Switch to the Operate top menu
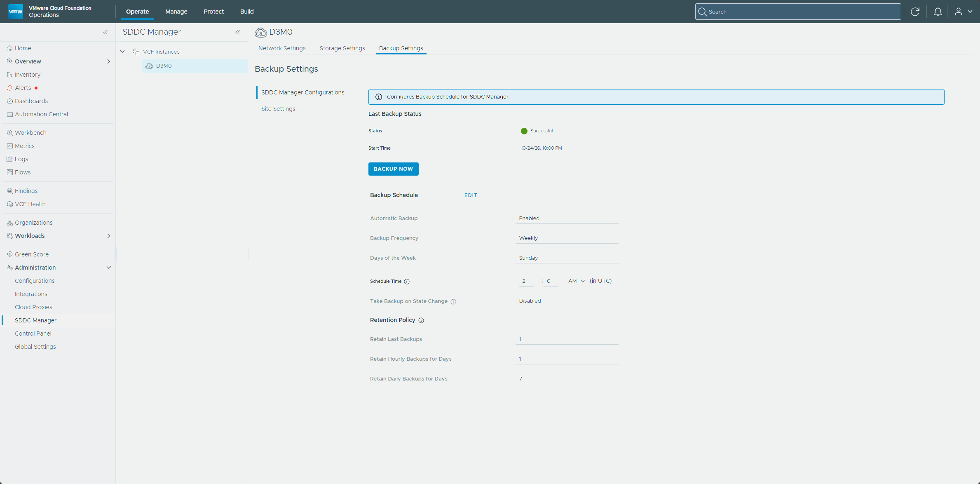The height and width of the screenshot is (484, 980). click(x=138, y=12)
